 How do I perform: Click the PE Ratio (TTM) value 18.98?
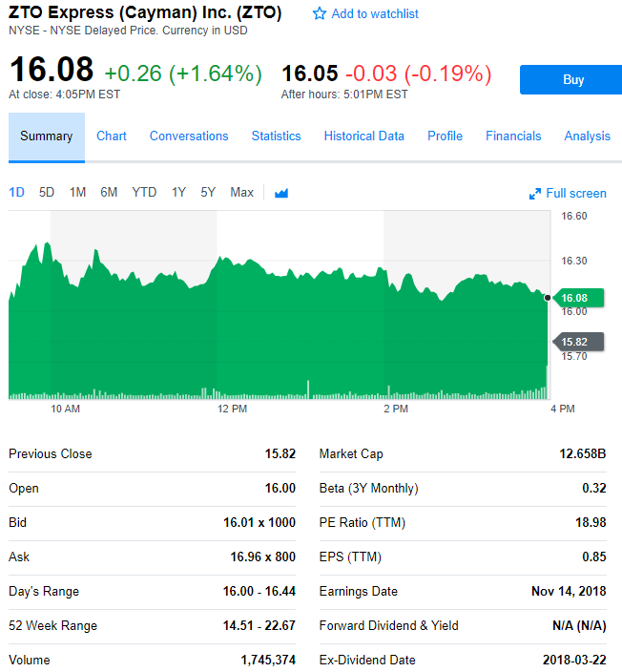[591, 522]
